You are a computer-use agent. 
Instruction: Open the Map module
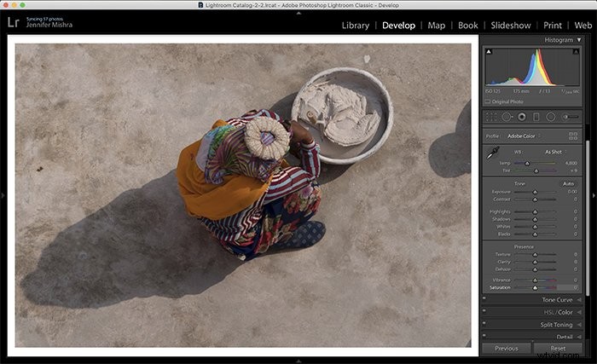437,26
